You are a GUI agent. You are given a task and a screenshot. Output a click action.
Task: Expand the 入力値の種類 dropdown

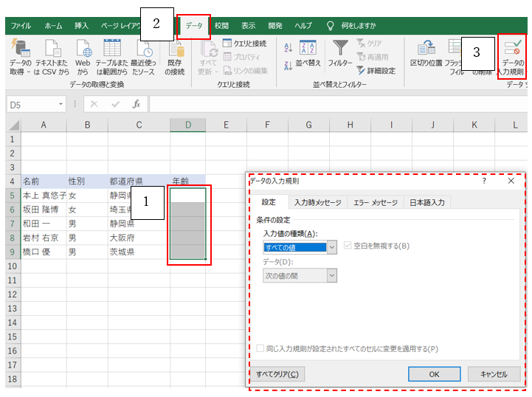[x=331, y=246]
